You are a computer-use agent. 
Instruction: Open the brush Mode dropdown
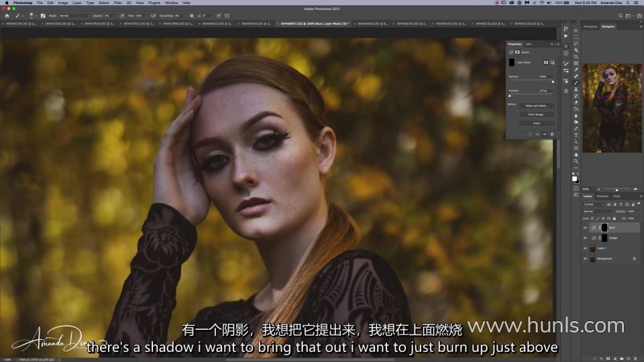pyautogui.click(x=74, y=15)
